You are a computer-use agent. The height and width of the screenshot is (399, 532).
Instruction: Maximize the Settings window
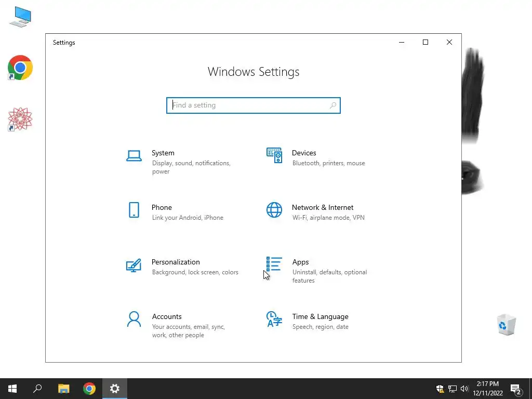[425, 43]
